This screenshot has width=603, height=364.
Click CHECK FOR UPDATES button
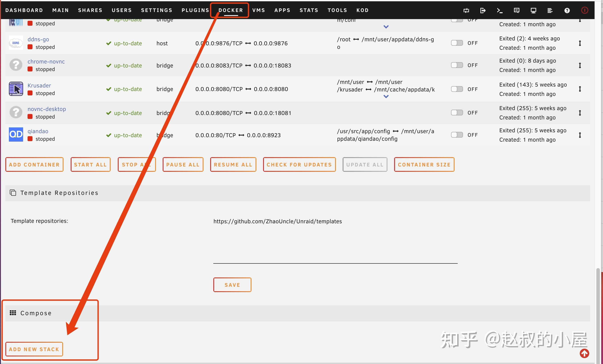click(x=299, y=164)
